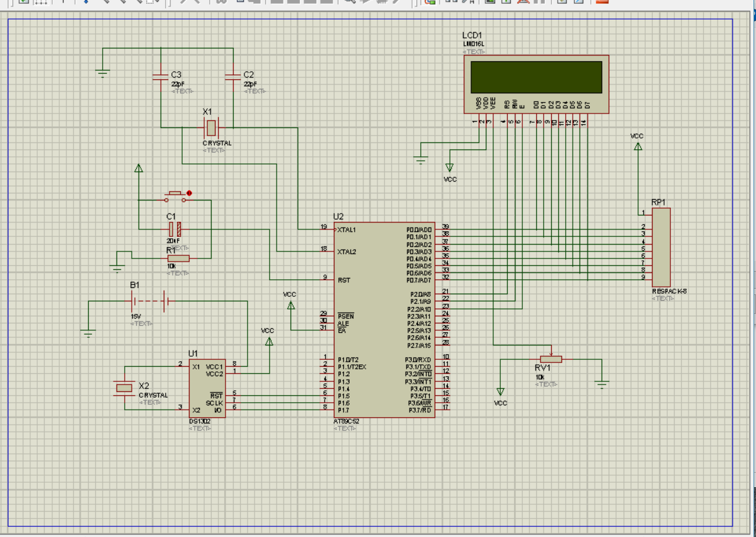Click the ground symbol right of RV1
Image resolution: width=756 pixels, height=537 pixels.
[x=602, y=383]
